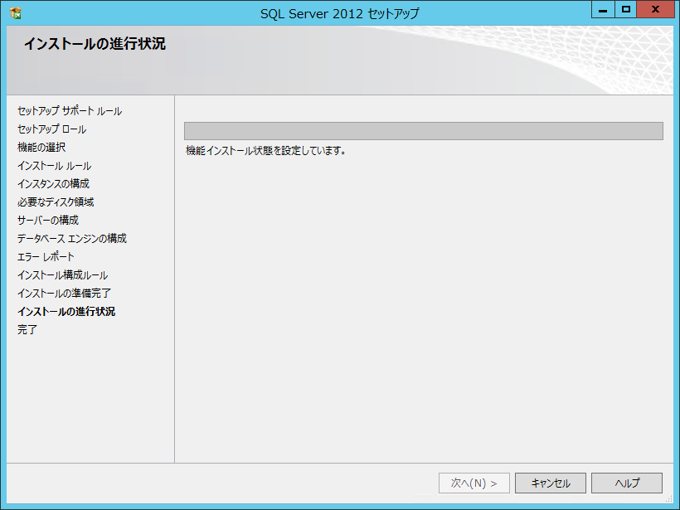Click the page heading インストールの進行状況
This screenshot has height=510, width=680.
95,44
